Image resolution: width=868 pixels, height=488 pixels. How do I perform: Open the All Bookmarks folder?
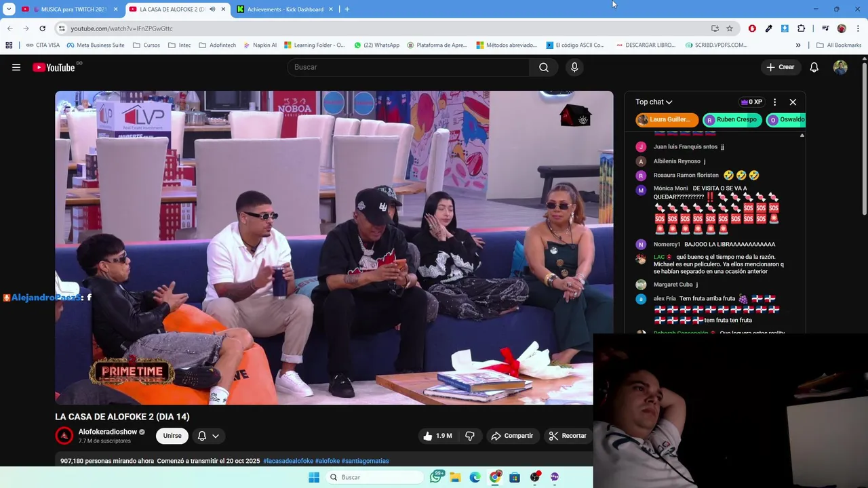tap(839, 45)
